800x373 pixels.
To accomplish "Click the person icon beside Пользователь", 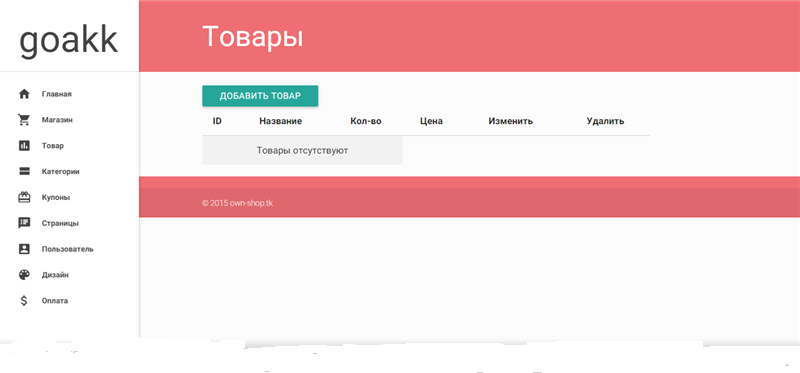I will point(24,249).
